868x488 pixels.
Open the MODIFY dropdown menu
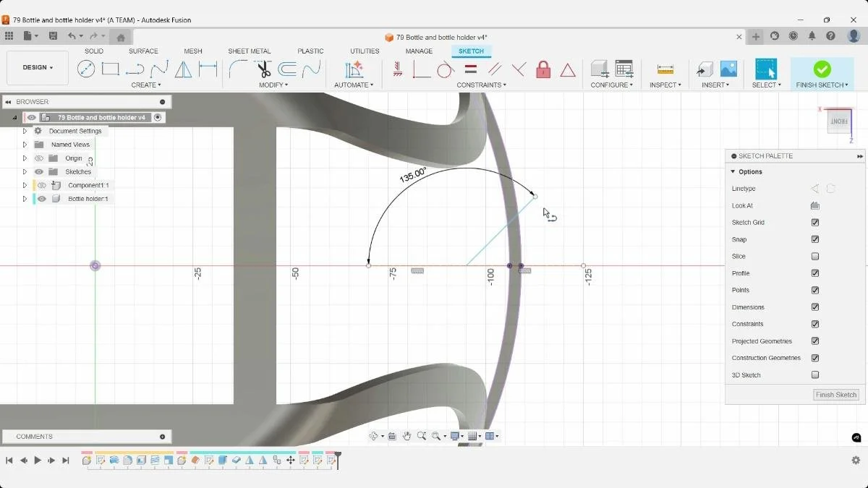click(273, 85)
